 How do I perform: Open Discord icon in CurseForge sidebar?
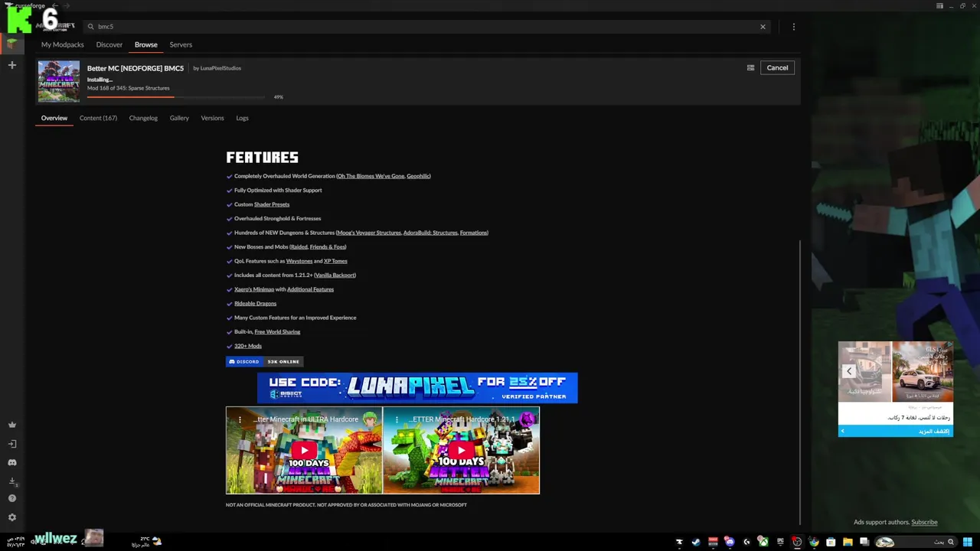11,462
